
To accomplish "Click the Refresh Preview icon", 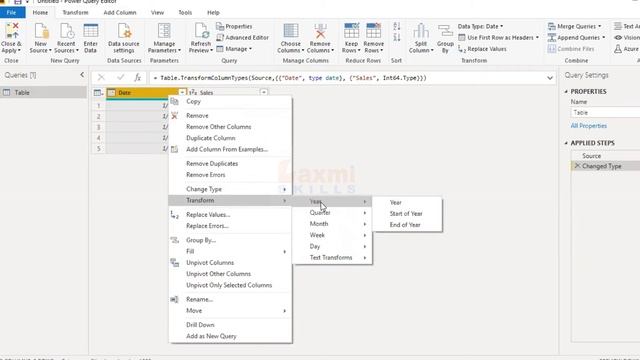I will pyautogui.click(x=201, y=32).
